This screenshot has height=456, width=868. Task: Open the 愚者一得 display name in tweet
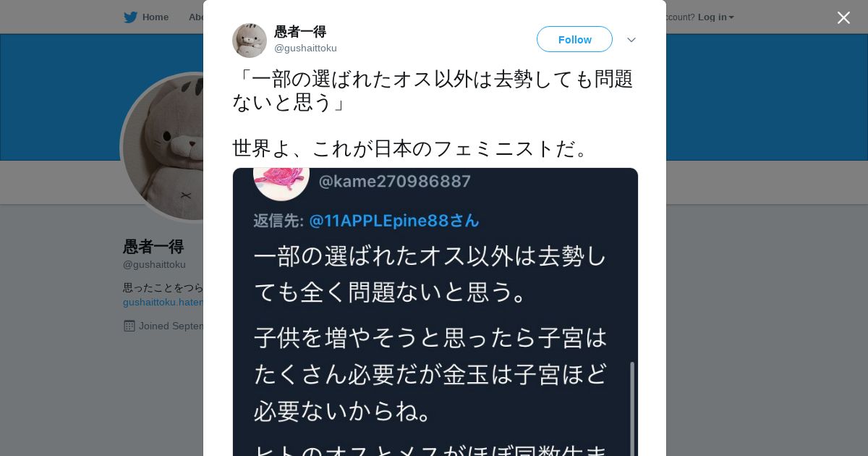click(x=300, y=32)
